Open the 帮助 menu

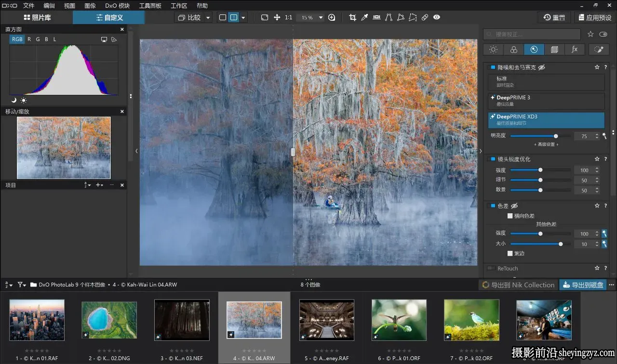coord(202,6)
